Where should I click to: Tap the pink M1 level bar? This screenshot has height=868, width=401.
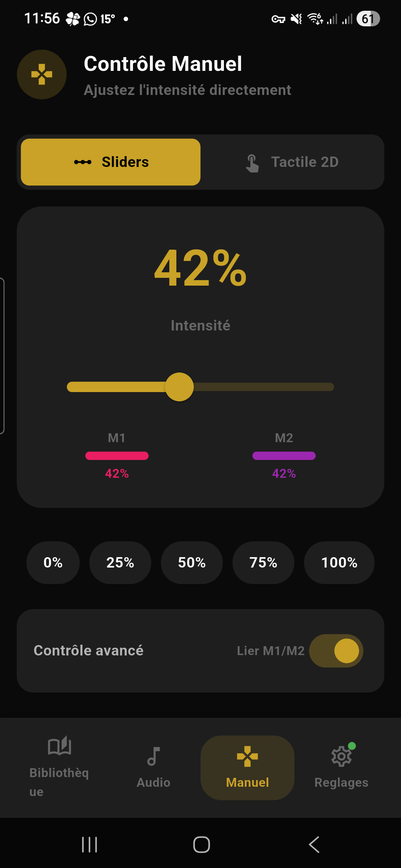click(x=117, y=456)
